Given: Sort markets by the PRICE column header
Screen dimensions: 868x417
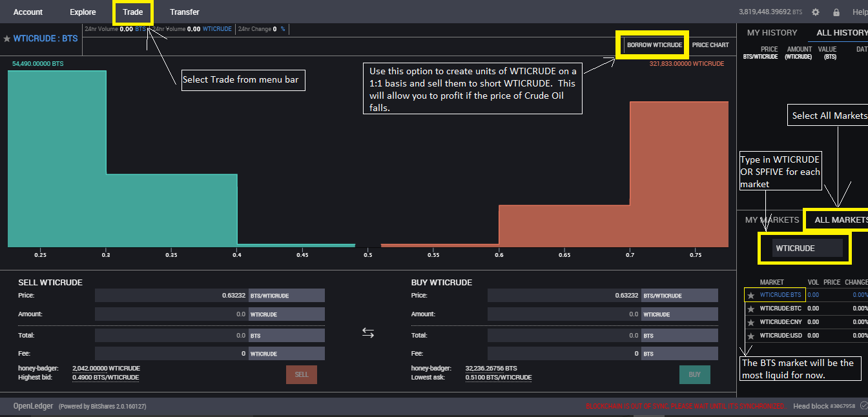Looking at the screenshot, I should pyautogui.click(x=832, y=282).
